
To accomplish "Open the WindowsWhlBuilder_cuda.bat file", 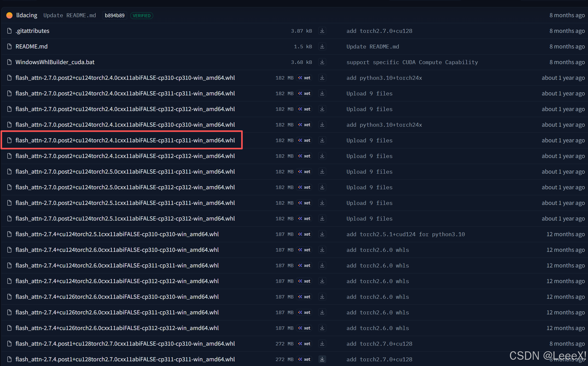I will (55, 62).
